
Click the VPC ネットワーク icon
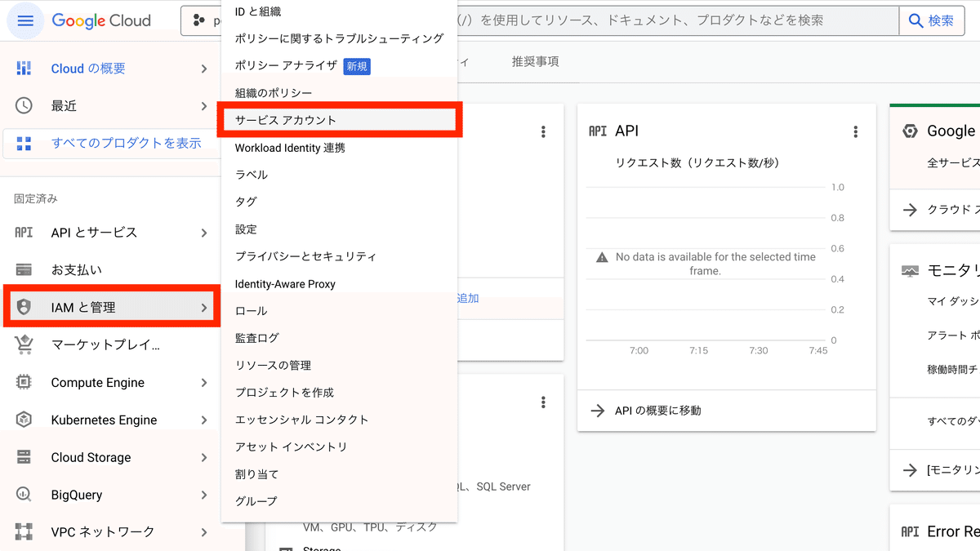(24, 531)
